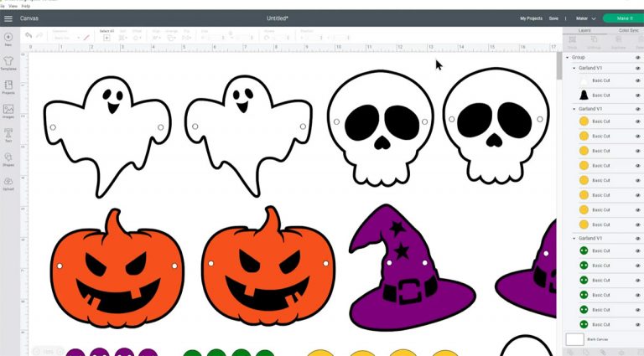
Task: Open the Align dropdown
Action: click(x=157, y=38)
